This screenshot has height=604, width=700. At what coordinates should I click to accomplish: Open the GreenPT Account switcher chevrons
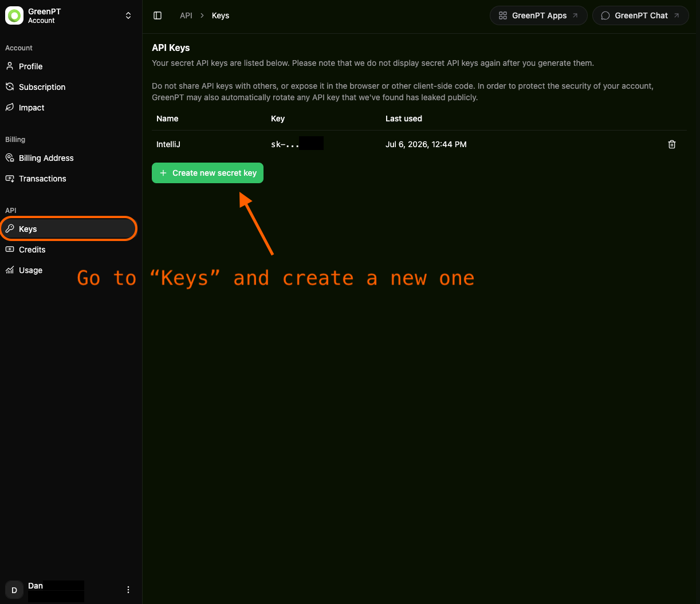[128, 16]
